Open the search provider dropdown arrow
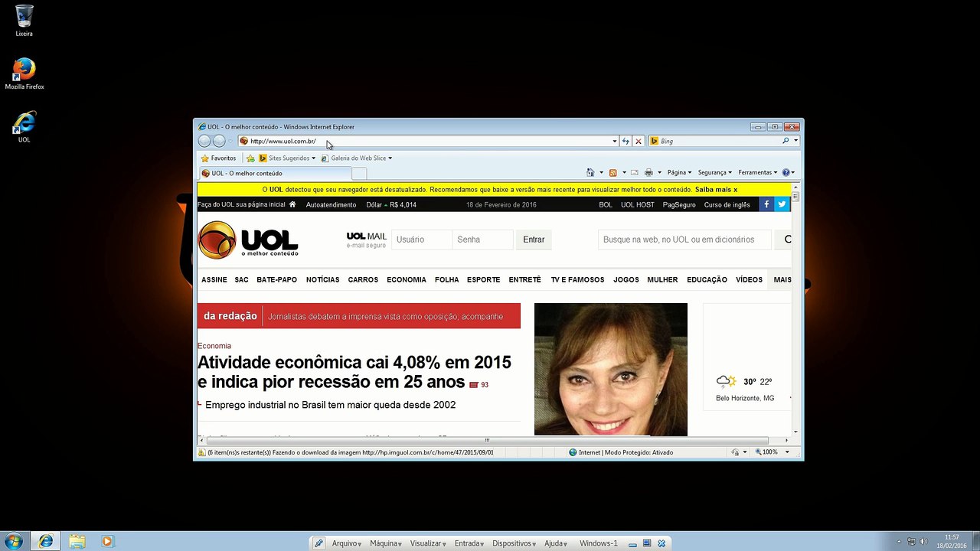This screenshot has width=980, height=551. coord(795,141)
